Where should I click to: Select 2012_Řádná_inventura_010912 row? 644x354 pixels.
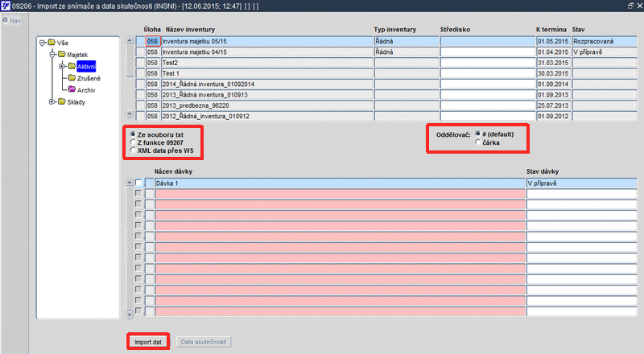(x=267, y=116)
